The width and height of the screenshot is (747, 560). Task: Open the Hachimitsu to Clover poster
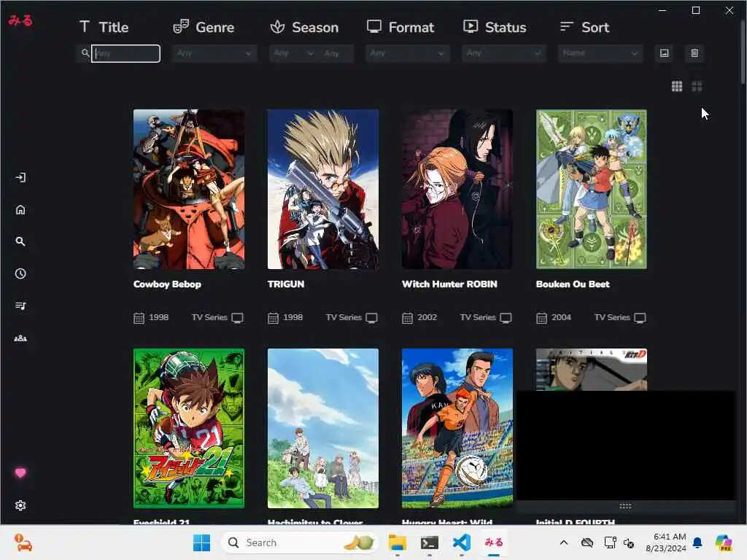(x=323, y=429)
